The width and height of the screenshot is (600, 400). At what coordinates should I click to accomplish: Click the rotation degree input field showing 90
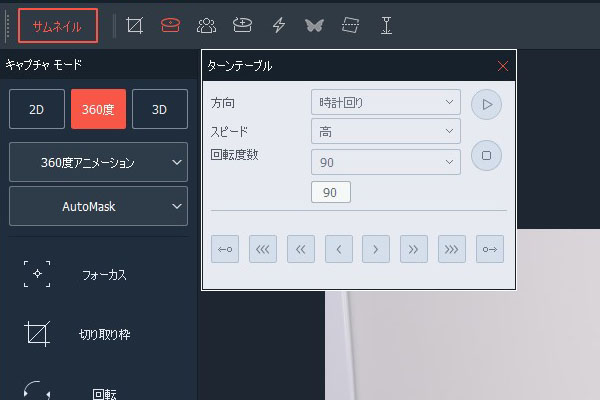(331, 191)
